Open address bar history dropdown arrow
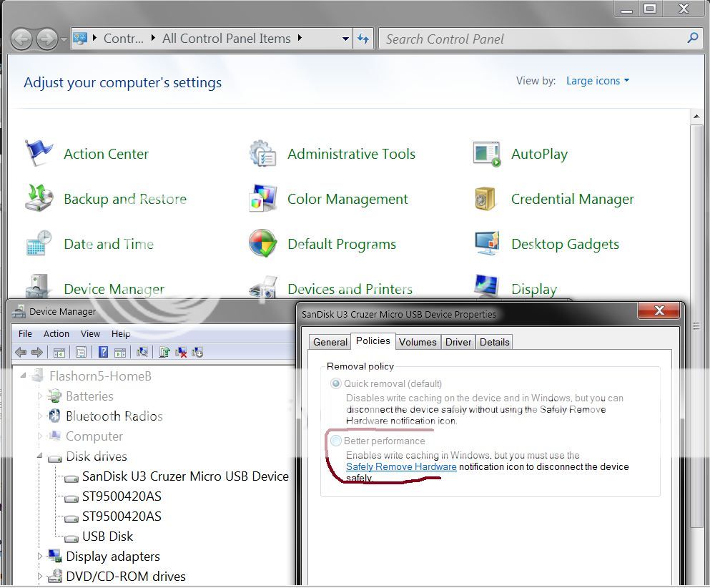The width and height of the screenshot is (710, 588). tap(345, 39)
